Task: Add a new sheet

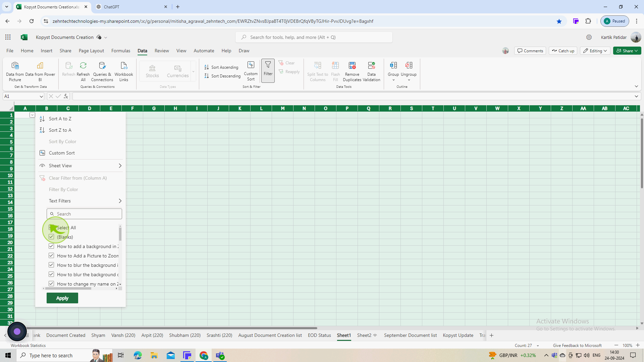Action: (491, 335)
